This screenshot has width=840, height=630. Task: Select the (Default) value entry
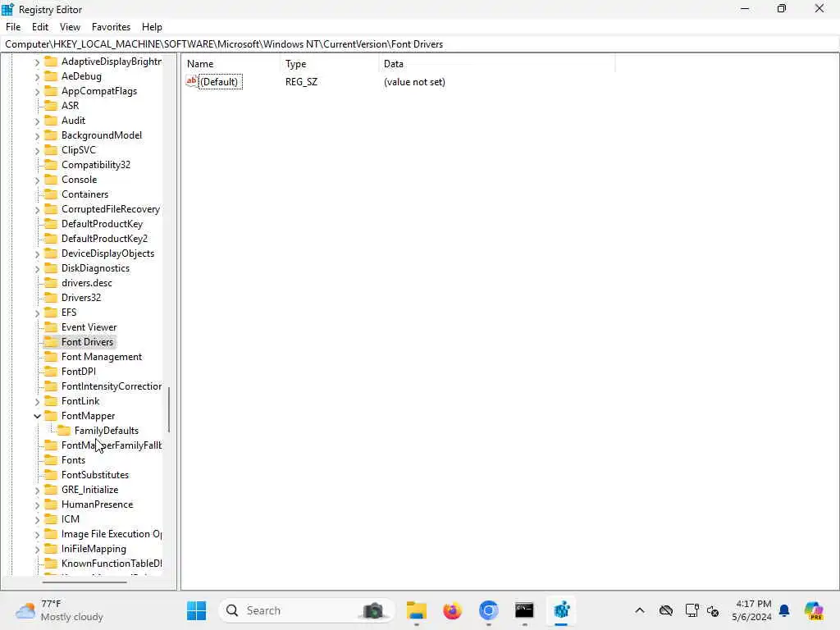pos(220,81)
